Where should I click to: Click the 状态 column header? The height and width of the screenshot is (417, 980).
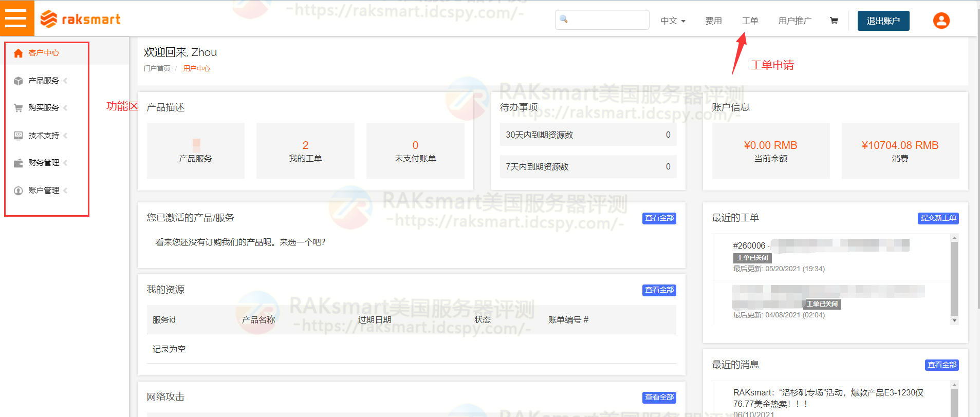point(483,320)
